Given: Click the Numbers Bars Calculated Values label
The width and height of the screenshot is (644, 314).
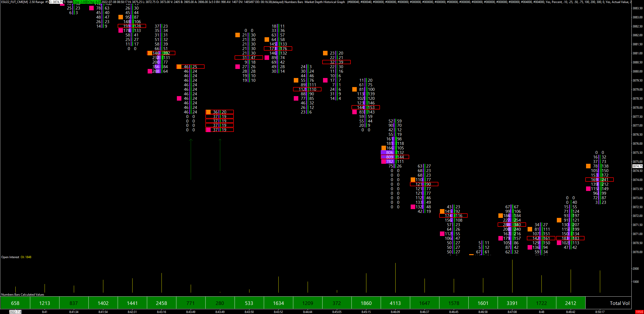Looking at the screenshot, I should [x=23, y=295].
